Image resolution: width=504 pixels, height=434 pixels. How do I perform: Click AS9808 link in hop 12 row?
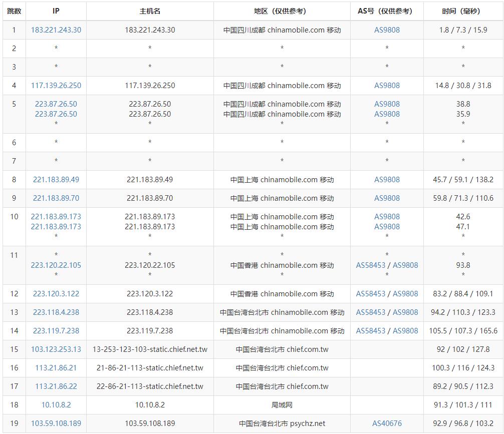click(x=405, y=294)
